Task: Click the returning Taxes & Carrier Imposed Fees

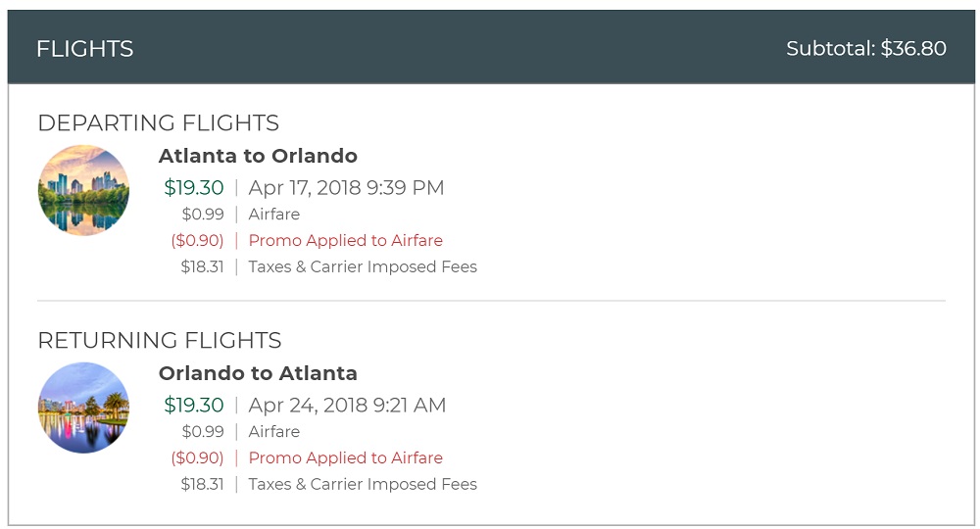Action: pyautogui.click(x=363, y=484)
